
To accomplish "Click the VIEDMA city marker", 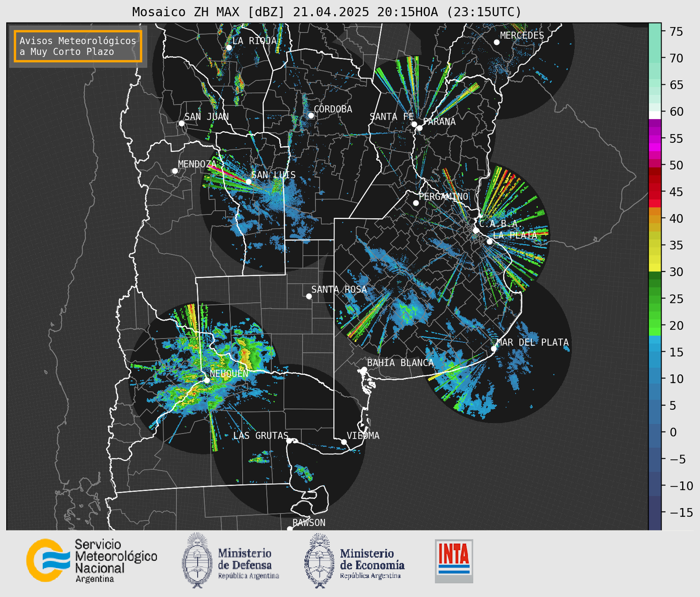I will click(x=344, y=442).
